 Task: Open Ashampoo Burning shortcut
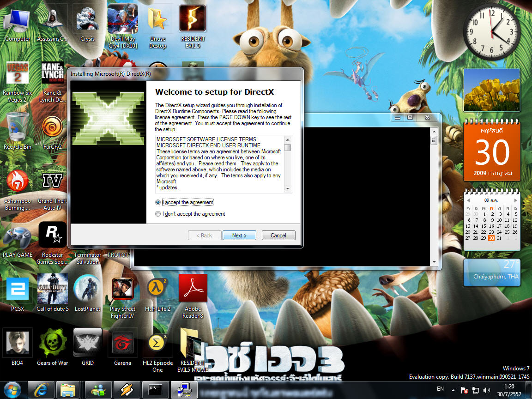click(x=17, y=190)
